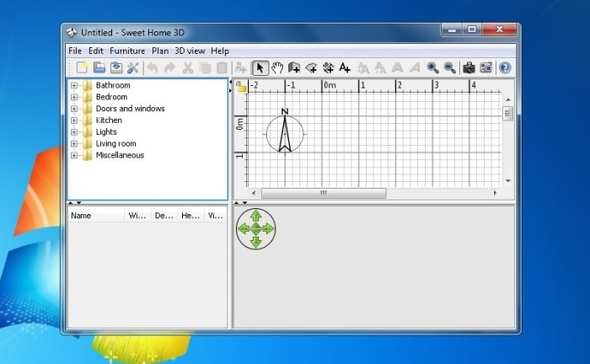Click the Redo arrow icon

point(170,67)
